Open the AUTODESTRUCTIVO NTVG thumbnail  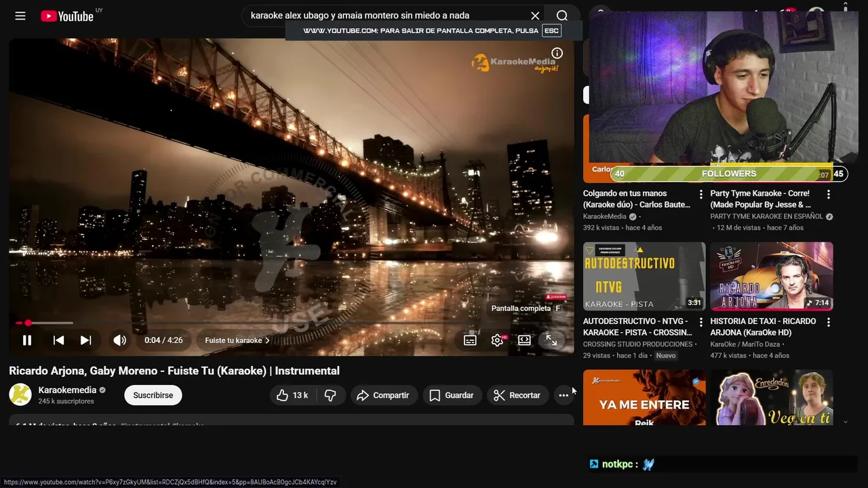pos(644,277)
